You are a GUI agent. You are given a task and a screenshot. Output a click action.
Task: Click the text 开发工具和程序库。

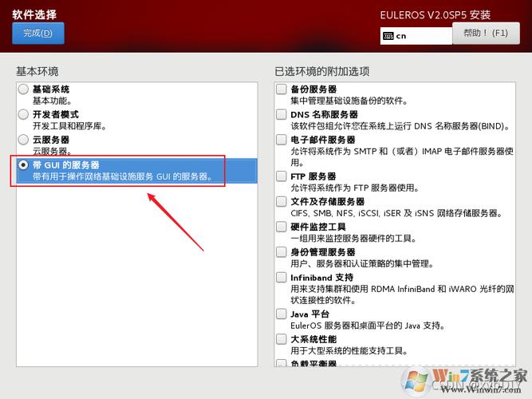point(69,126)
